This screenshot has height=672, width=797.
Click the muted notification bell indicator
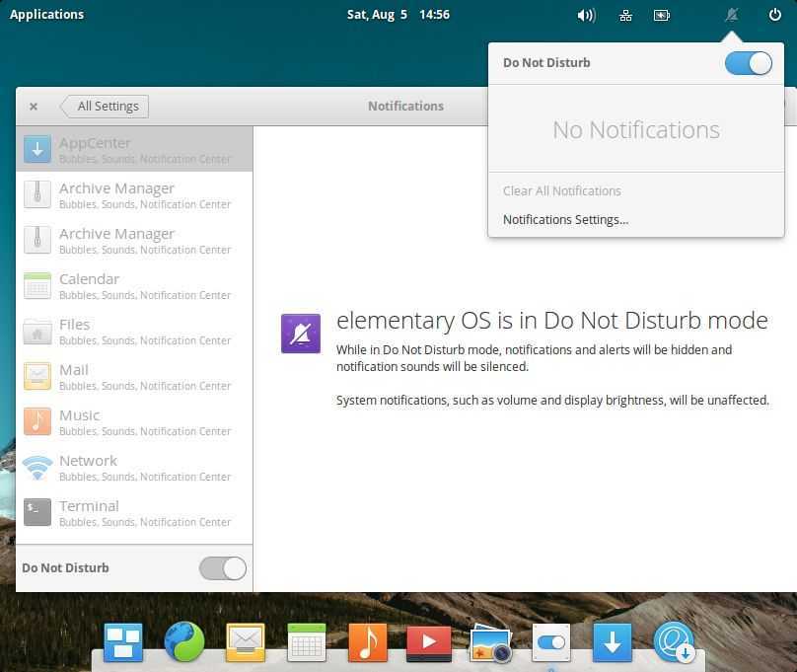(x=732, y=15)
